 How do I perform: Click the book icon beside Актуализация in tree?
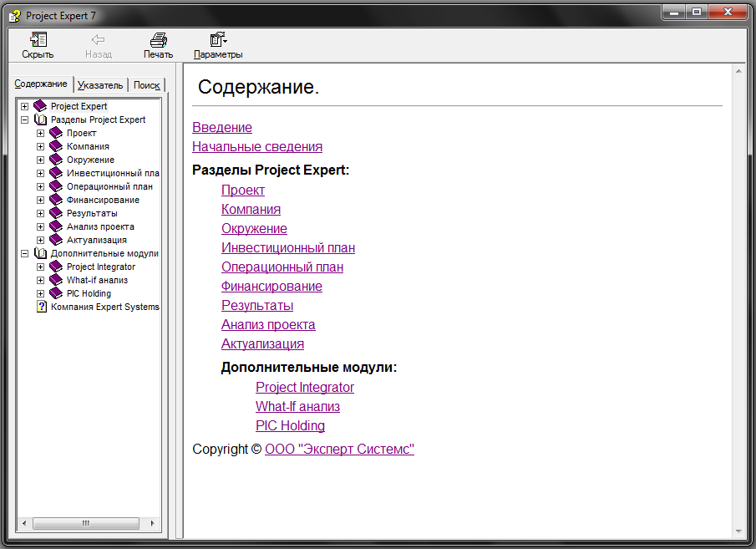click(x=57, y=240)
